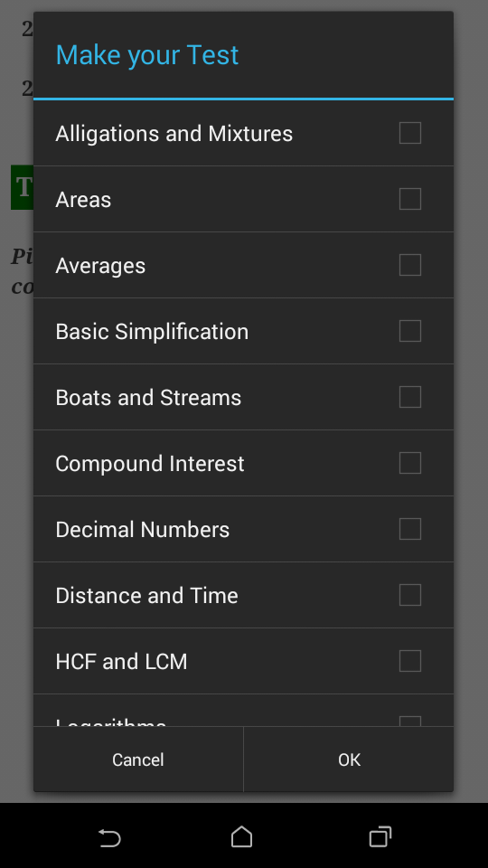Tap the Android home icon
This screenshot has height=868, width=488.
click(x=242, y=836)
